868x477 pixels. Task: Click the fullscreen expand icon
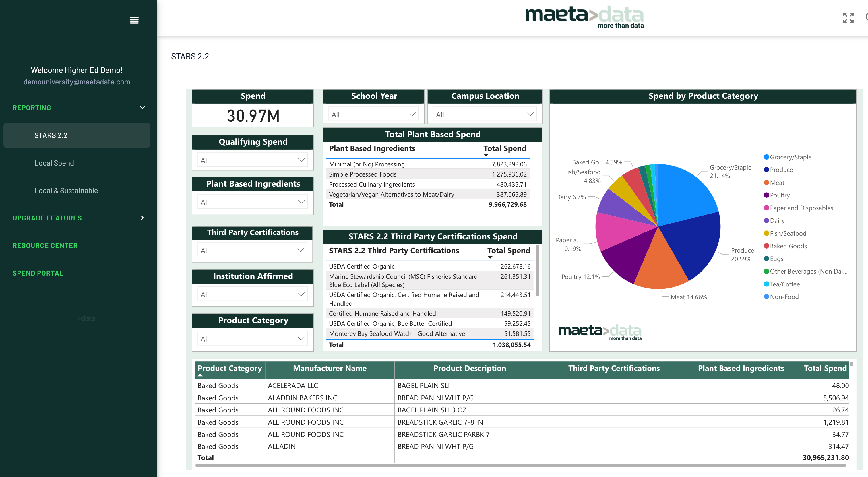pos(848,18)
